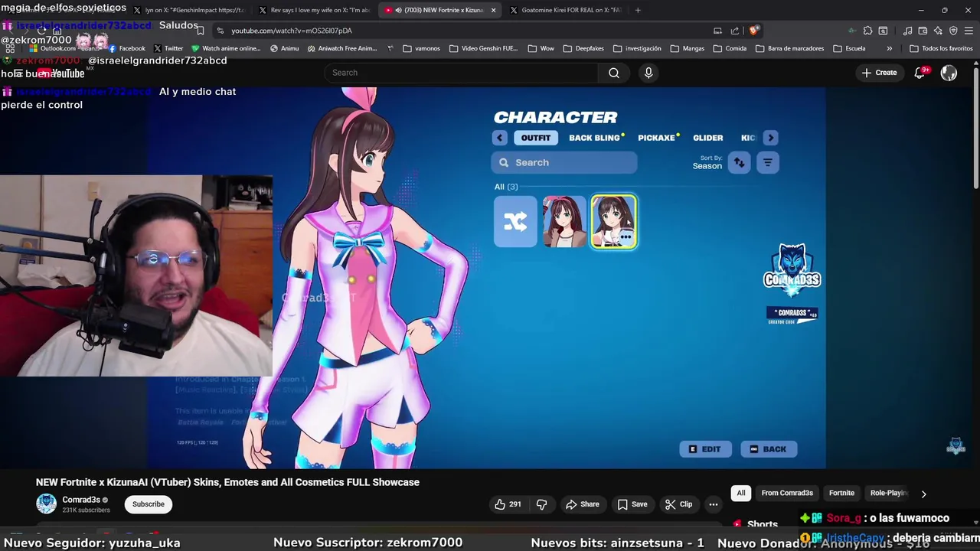This screenshot has width=980, height=551.
Task: Click the browser address bar URL
Action: [x=292, y=31]
